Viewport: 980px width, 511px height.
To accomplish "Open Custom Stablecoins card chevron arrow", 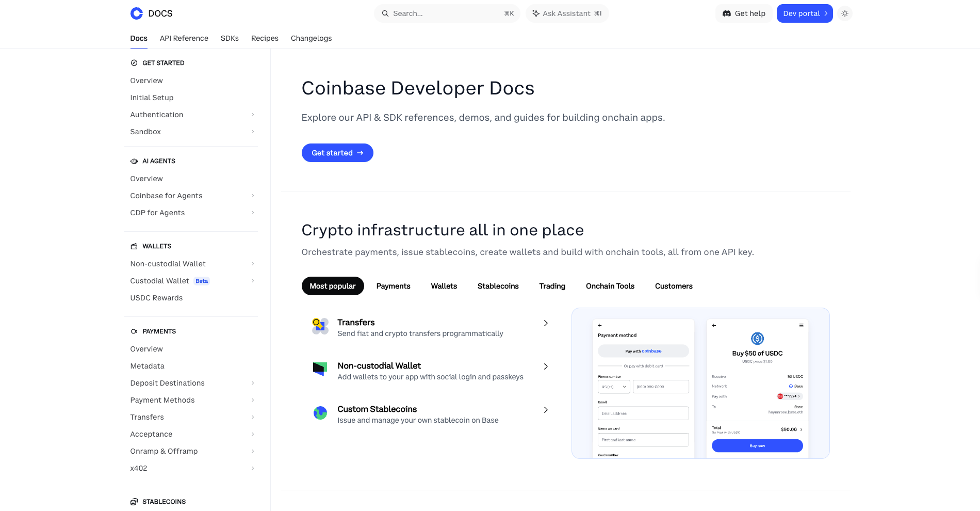I will click(x=546, y=410).
